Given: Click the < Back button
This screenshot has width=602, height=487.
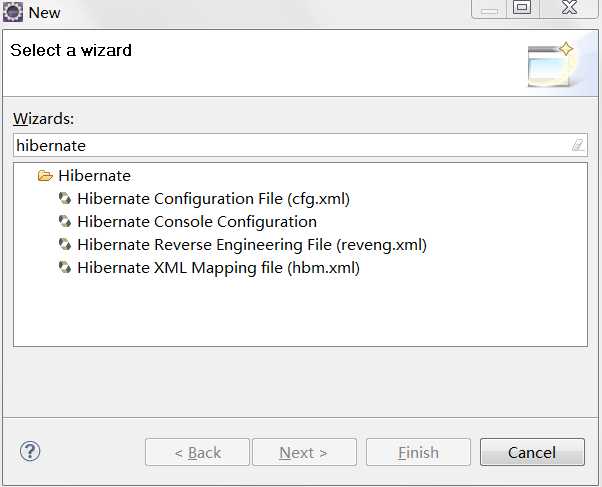Looking at the screenshot, I should tap(197, 452).
